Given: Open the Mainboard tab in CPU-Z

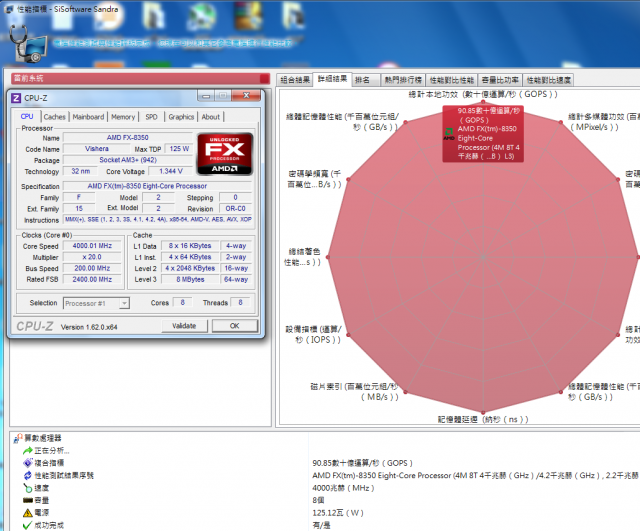Looking at the screenshot, I should point(88,117).
